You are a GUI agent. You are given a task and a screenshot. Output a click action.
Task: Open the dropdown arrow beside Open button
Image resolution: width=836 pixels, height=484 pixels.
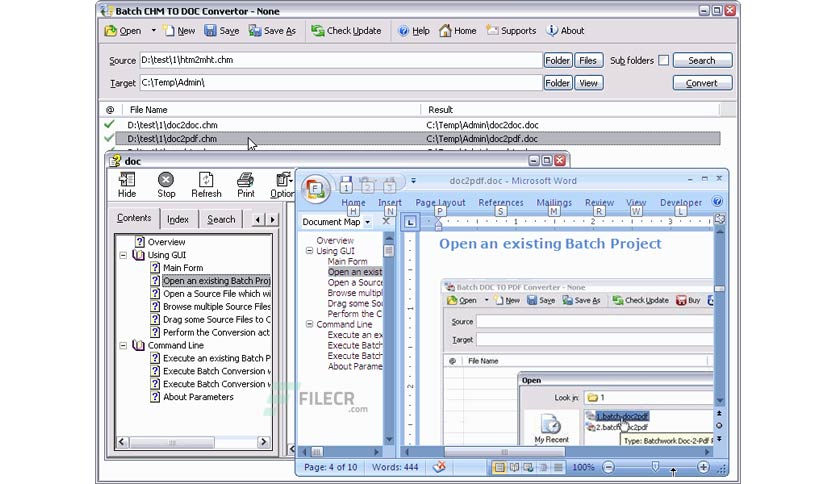(154, 30)
